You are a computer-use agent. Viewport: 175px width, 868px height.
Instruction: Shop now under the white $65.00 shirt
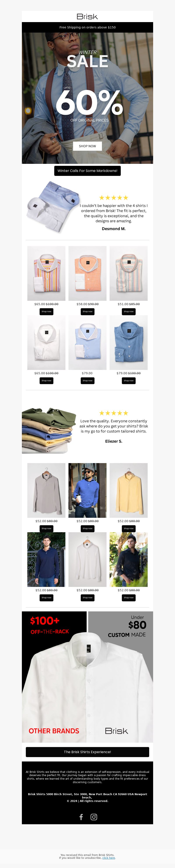pos(46,381)
